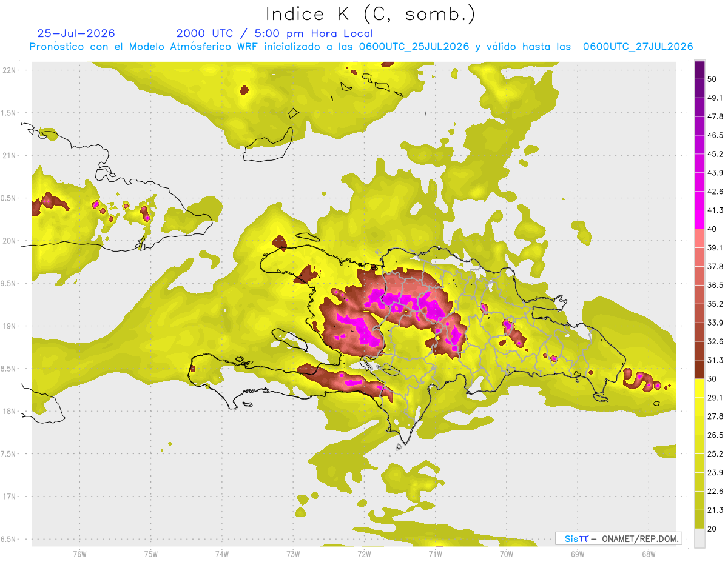
Task: Click the "2000 UTC / 5:00 pm Hora Local" text
Action: coord(275,33)
